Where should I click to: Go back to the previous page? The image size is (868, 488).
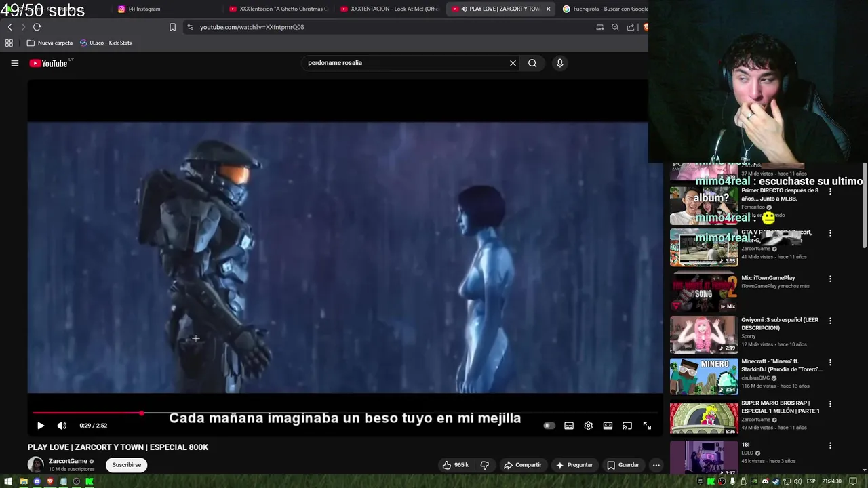tap(9, 27)
